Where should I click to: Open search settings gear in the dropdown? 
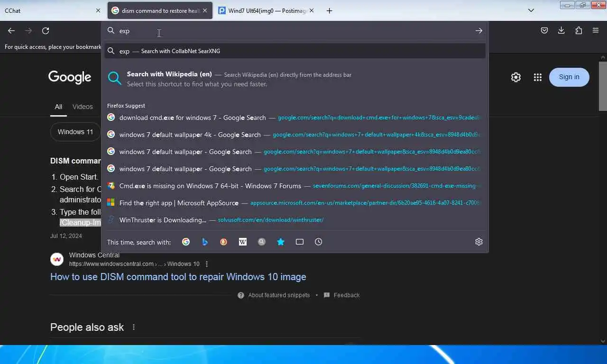point(479,242)
